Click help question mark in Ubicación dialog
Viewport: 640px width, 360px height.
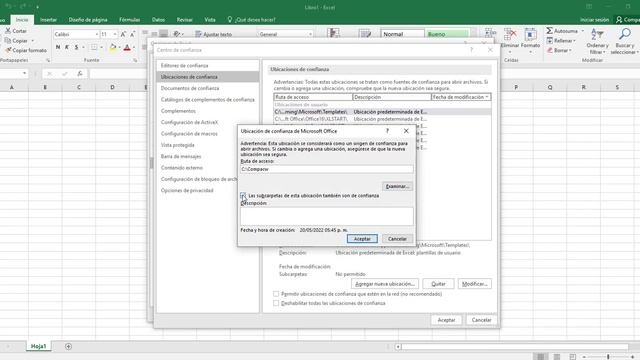pyautogui.click(x=387, y=131)
